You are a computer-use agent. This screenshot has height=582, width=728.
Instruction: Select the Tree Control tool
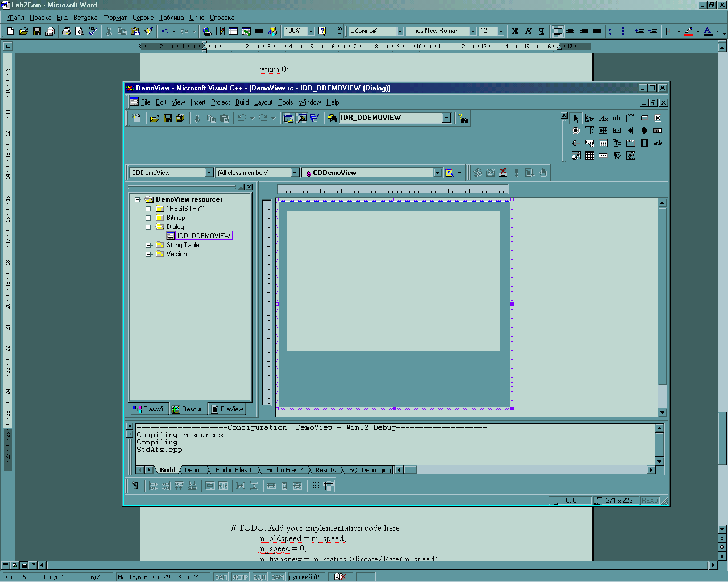[617, 143]
